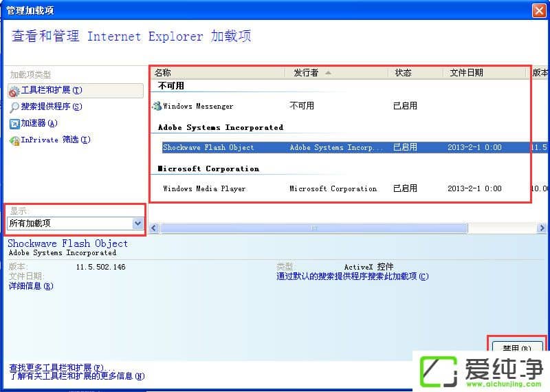Click the InPrivate filtering icon
The height and width of the screenshot is (392, 550).
(14, 141)
